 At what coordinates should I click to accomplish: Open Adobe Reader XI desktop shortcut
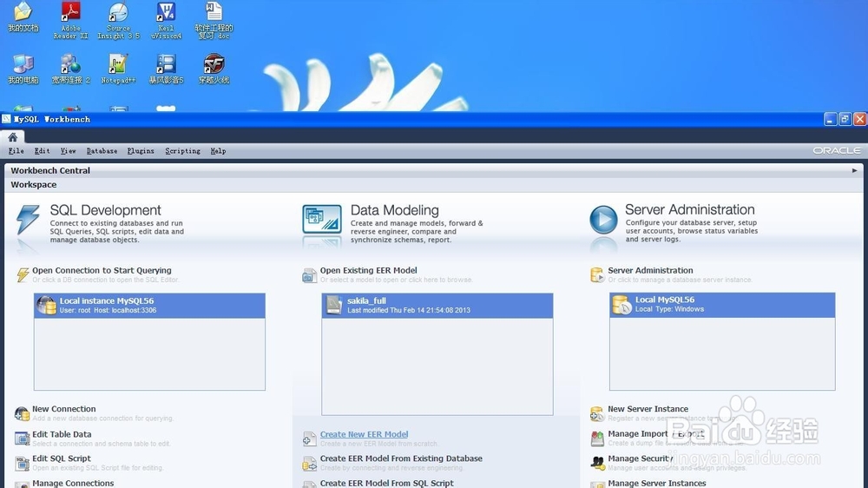tap(71, 21)
